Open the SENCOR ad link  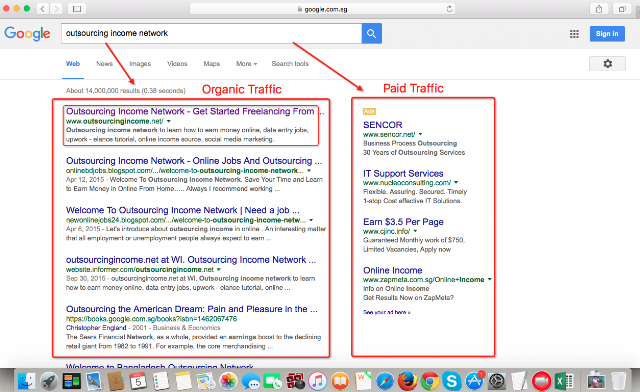coord(382,125)
